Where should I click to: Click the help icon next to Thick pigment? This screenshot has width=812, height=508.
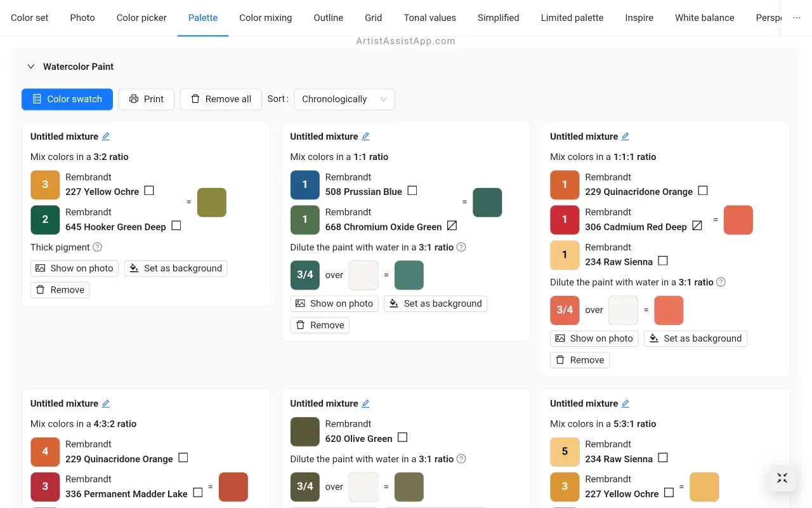point(98,247)
